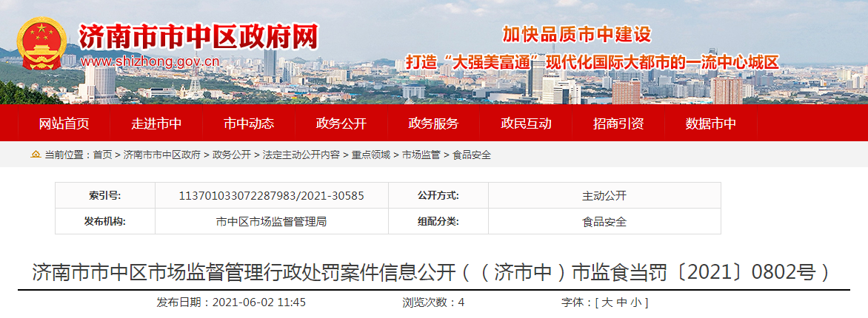
Task: Click the 加快品质市中建设 slogan
Action: [576, 35]
